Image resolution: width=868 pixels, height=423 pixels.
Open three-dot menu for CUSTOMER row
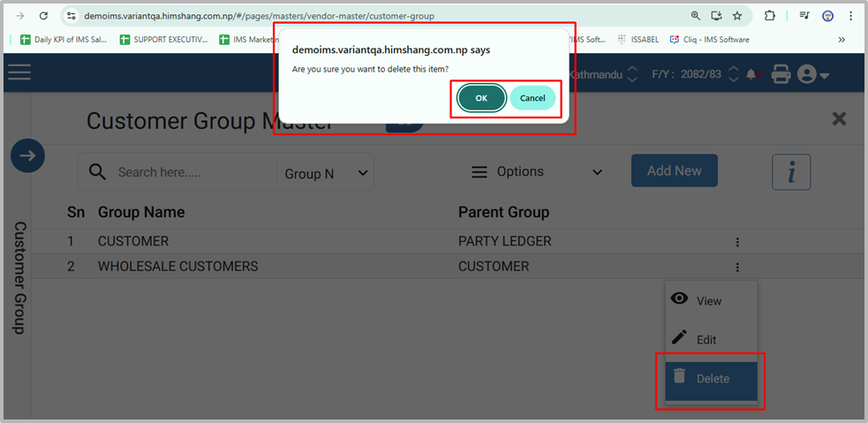click(x=737, y=242)
